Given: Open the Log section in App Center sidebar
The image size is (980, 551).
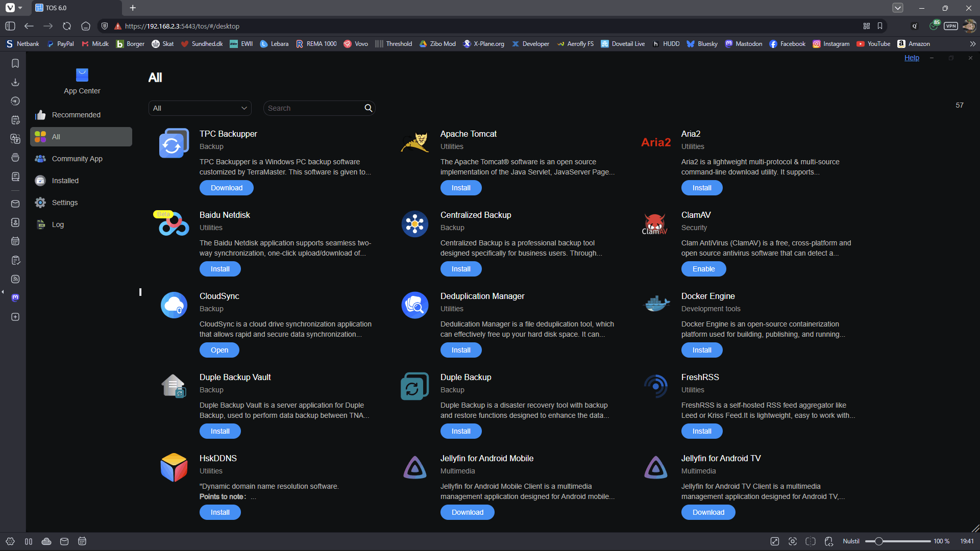Looking at the screenshot, I should click(59, 224).
